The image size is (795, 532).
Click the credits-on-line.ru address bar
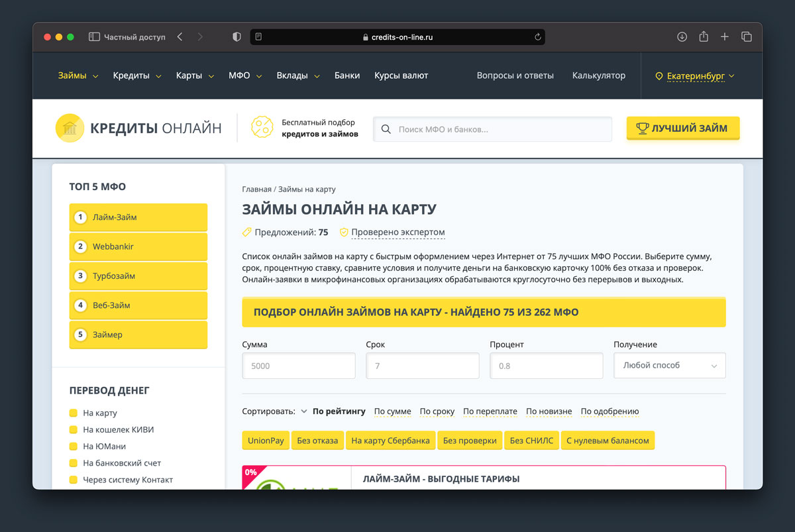point(397,37)
